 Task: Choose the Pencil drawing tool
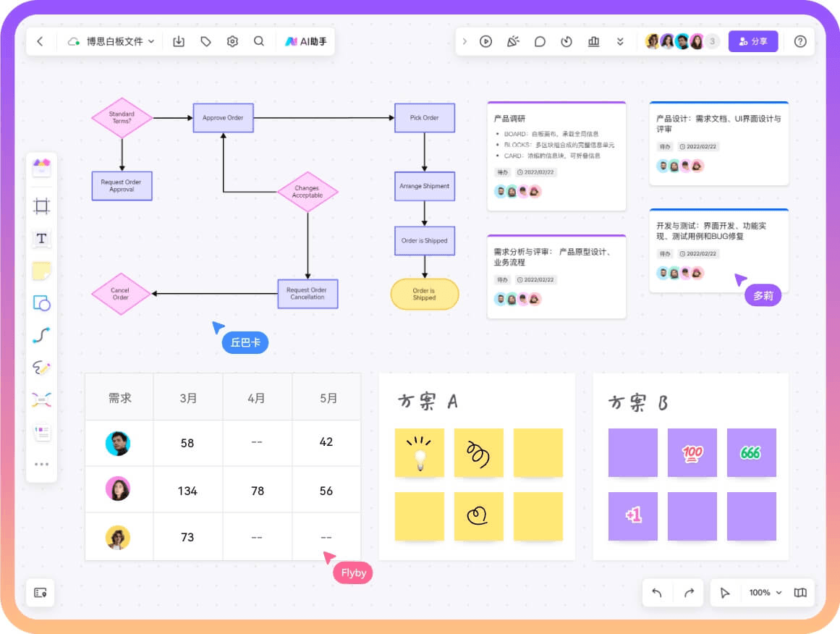click(x=41, y=368)
